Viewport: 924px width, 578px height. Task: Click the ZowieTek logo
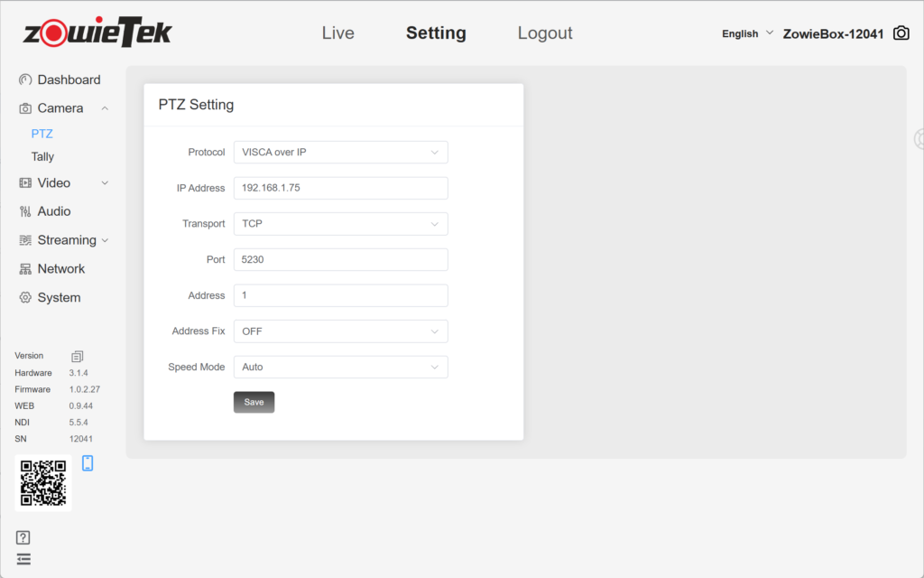[97, 33]
